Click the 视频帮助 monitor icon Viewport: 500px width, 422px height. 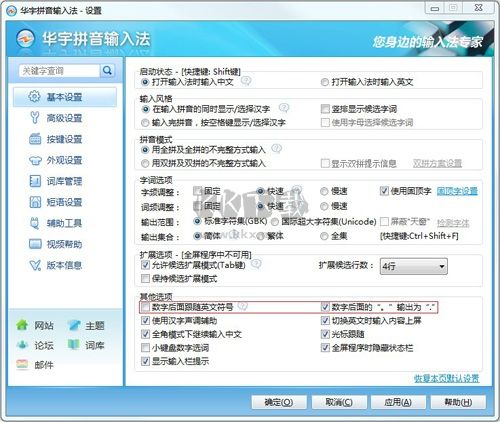coord(35,244)
